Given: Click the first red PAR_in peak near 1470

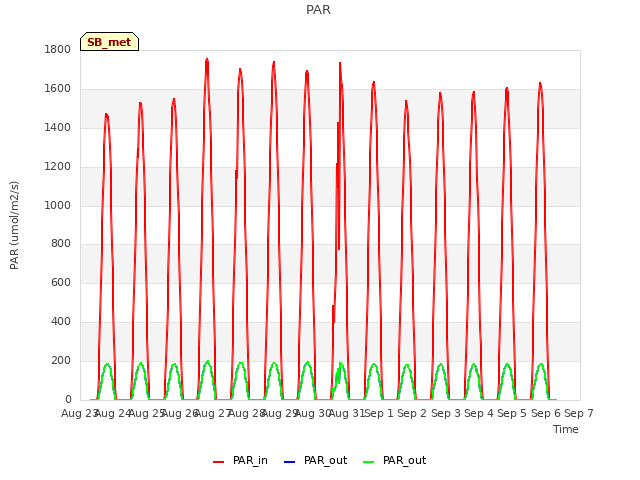Looking at the screenshot, I should (106, 115).
